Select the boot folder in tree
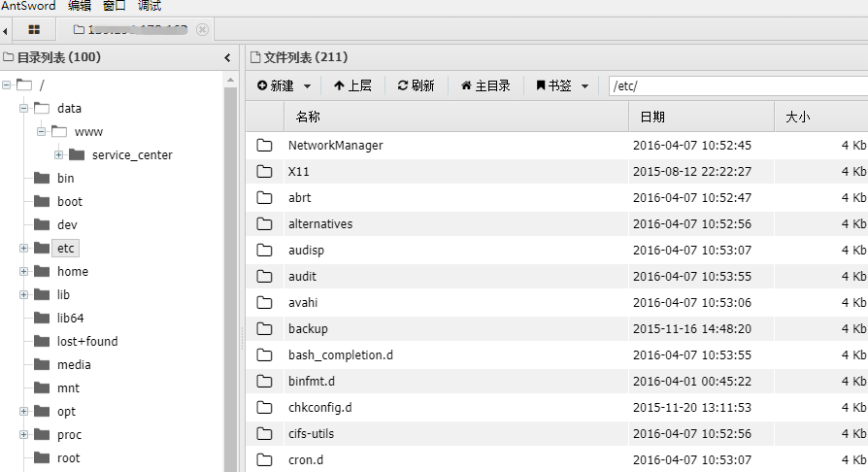Screen dimensions: 868x472 70,202
